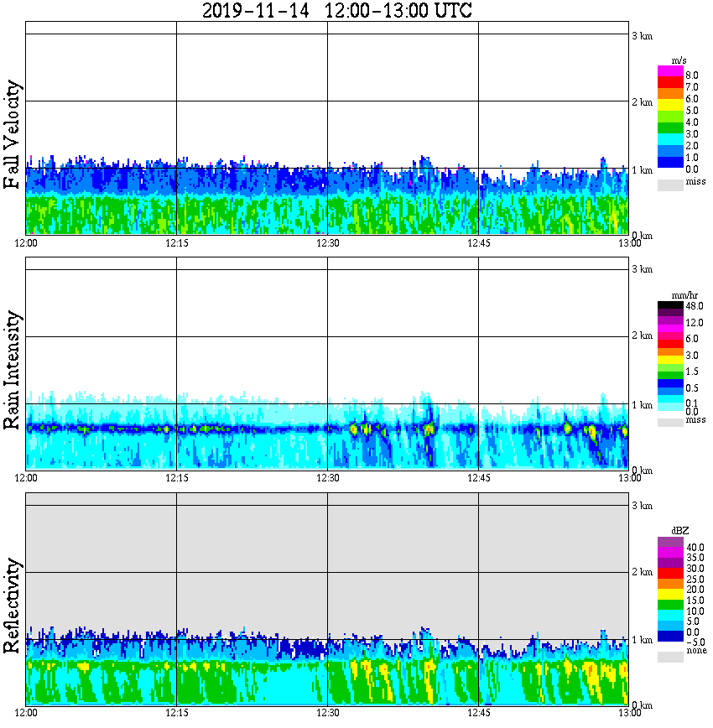This screenshot has height=728, width=713.
Task: Click the 48.0 value in the mm/hr legend
Action: pyautogui.click(x=695, y=306)
